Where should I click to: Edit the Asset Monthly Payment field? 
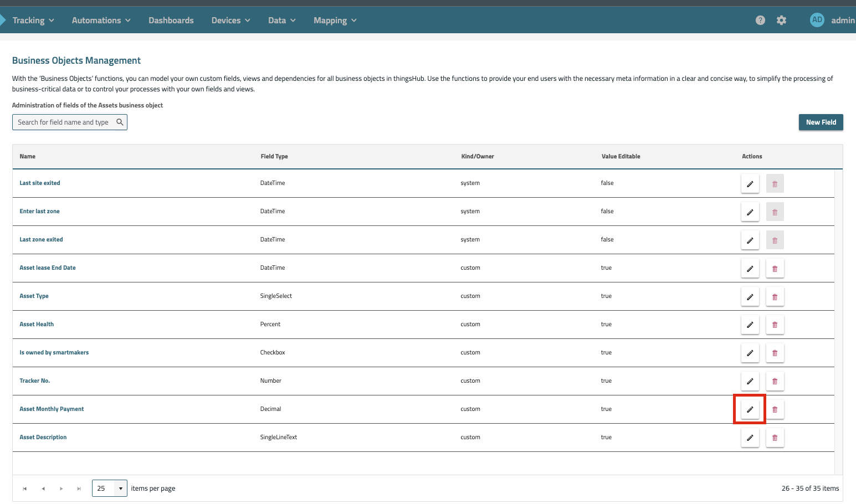coord(750,409)
